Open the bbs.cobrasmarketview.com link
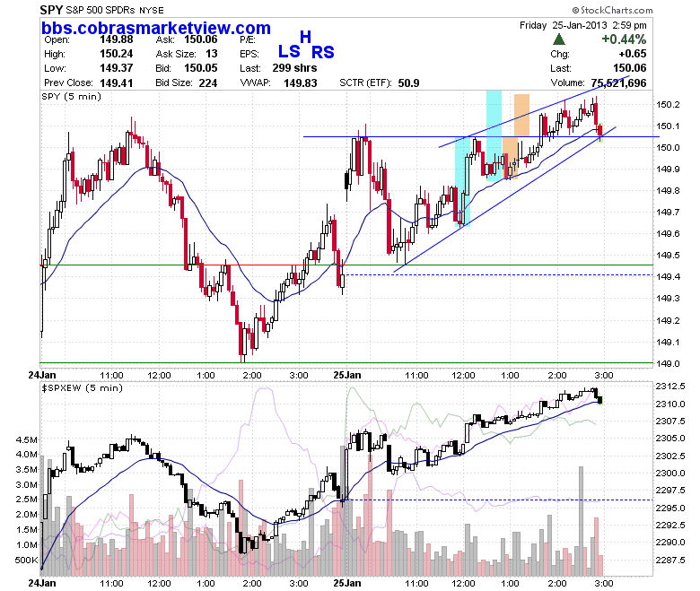 [x=156, y=28]
